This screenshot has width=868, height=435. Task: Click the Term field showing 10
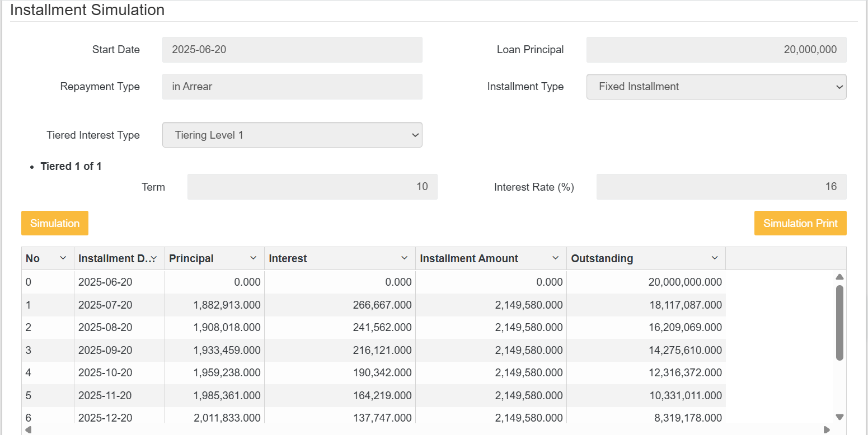312,187
